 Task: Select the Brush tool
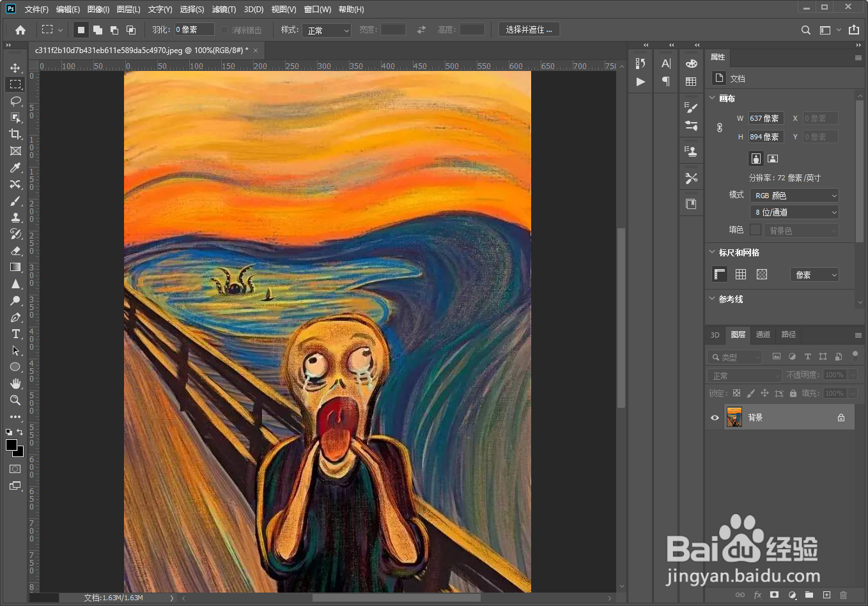(15, 201)
